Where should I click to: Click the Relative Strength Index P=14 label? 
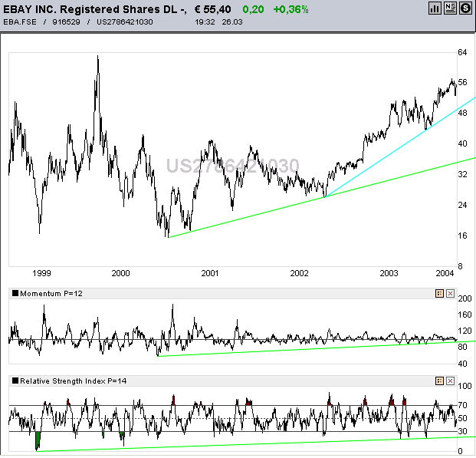(73, 381)
